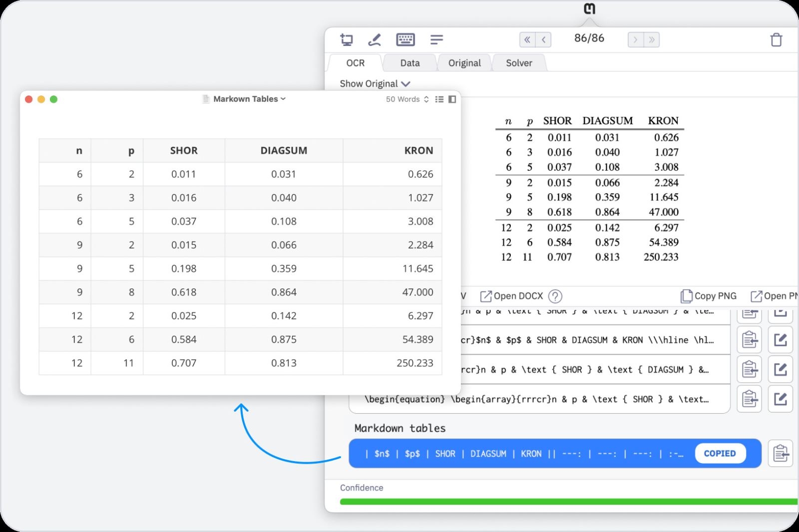Viewport: 799px width, 532px height.
Task: Edit the bottom LaTeX equation using the pencil icon
Action: tap(781, 399)
